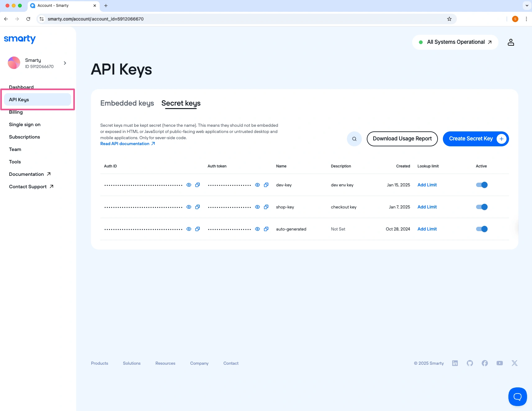Image resolution: width=532 pixels, height=411 pixels.
Task: Click Download Usage Report
Action: pos(402,139)
